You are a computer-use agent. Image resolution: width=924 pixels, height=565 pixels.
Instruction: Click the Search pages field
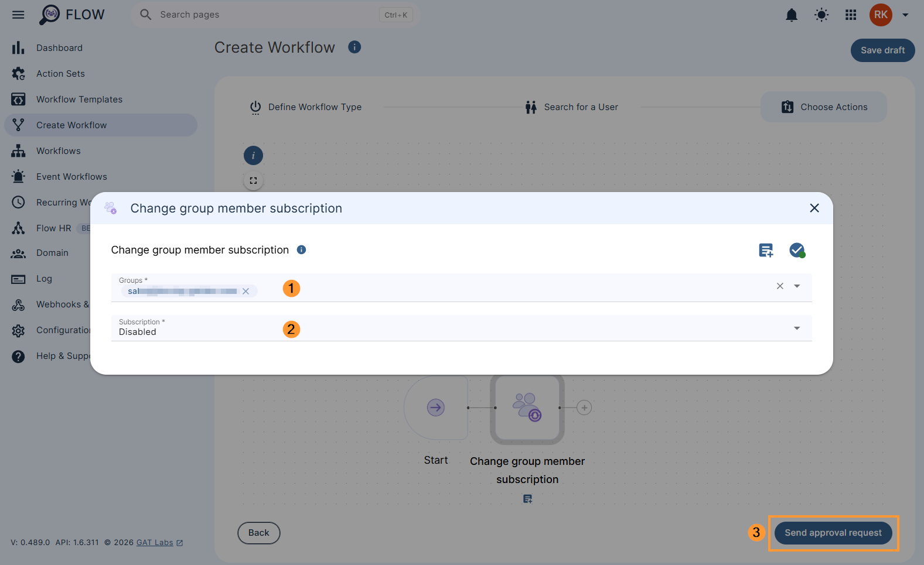point(275,15)
